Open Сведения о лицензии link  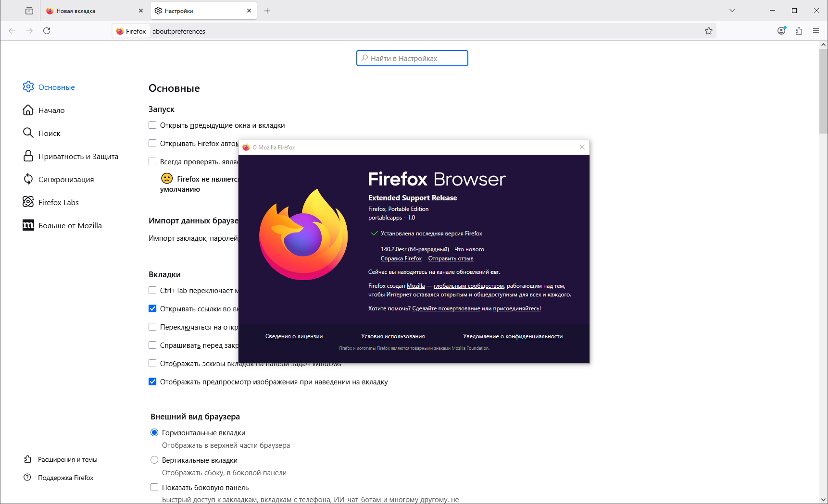pyautogui.click(x=294, y=336)
